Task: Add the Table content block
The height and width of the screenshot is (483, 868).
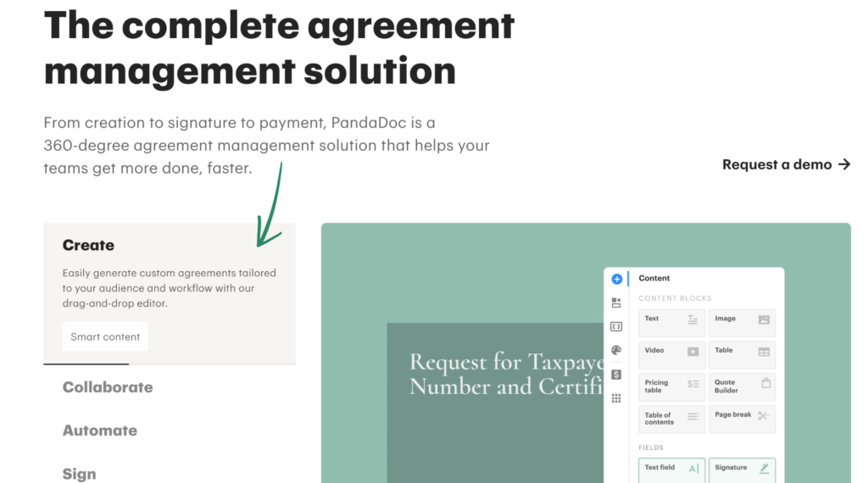Action: click(742, 355)
